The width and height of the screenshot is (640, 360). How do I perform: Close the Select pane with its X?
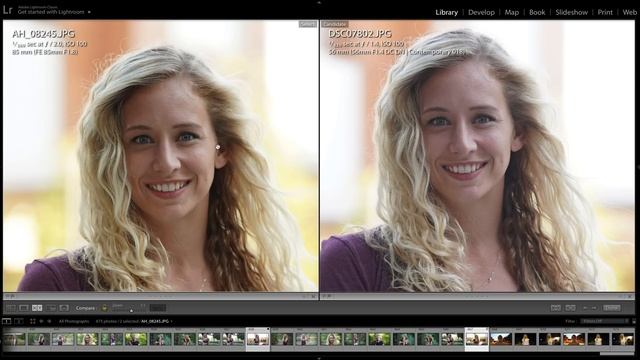(x=313, y=296)
